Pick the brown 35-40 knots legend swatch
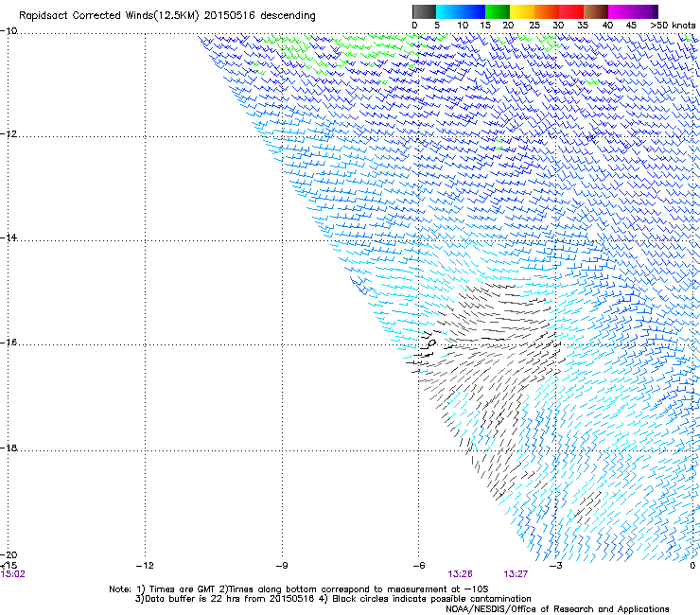 click(596, 11)
